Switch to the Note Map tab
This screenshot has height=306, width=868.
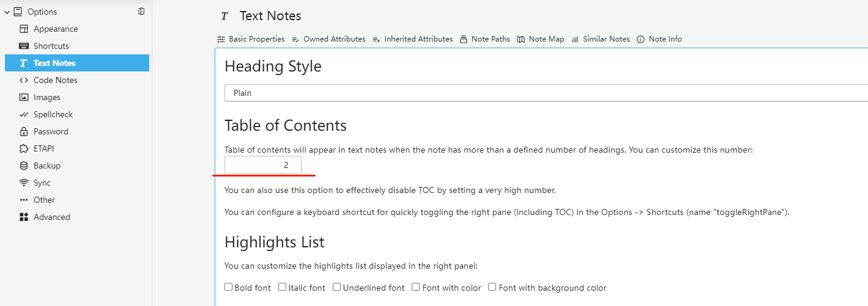point(541,39)
